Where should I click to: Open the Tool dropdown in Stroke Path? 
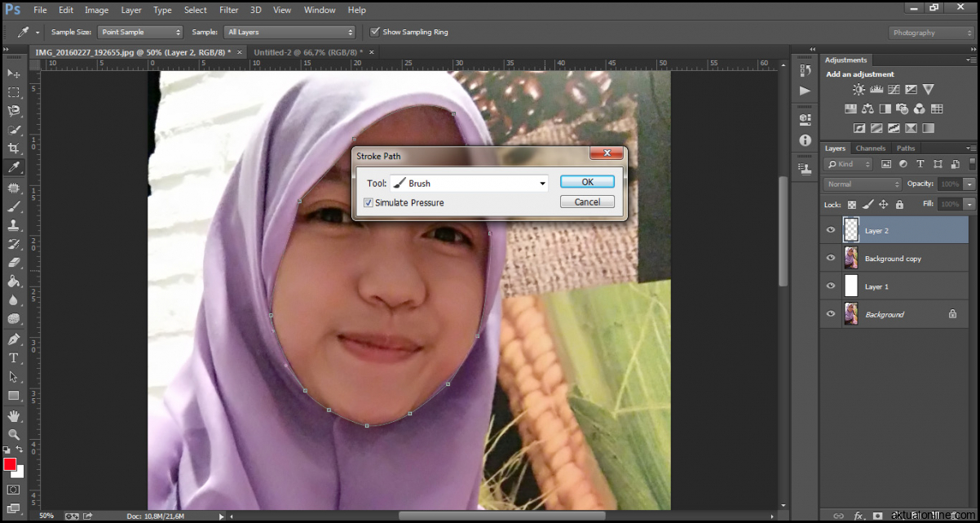click(x=469, y=184)
